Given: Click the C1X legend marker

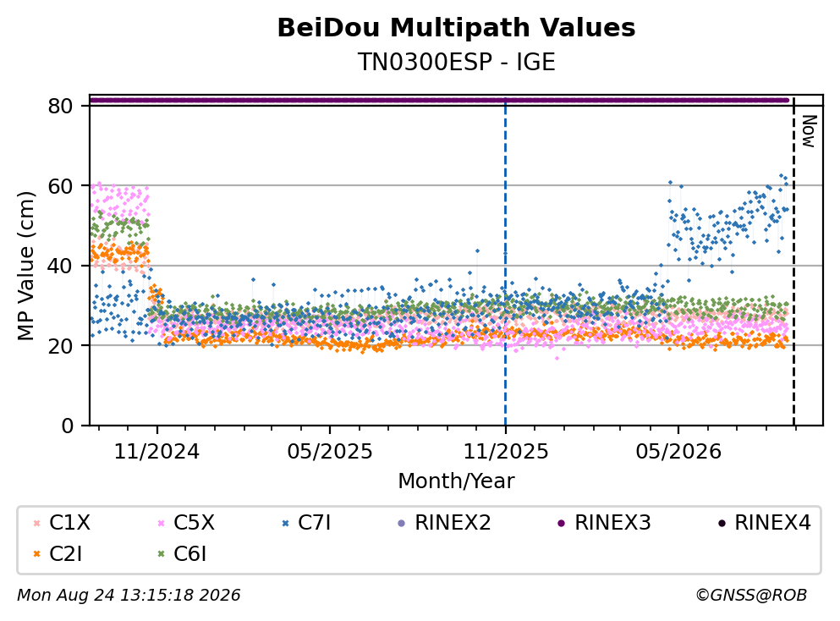Looking at the screenshot, I should tap(37, 523).
